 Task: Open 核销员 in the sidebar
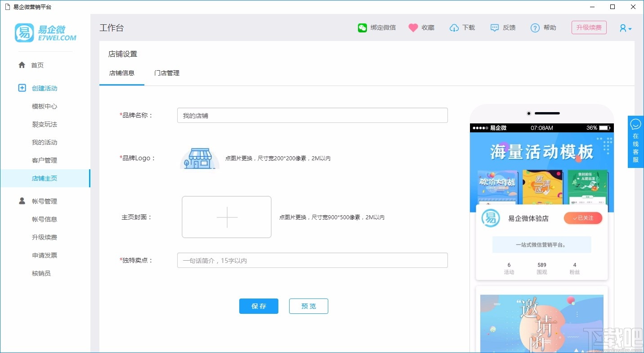(41, 273)
